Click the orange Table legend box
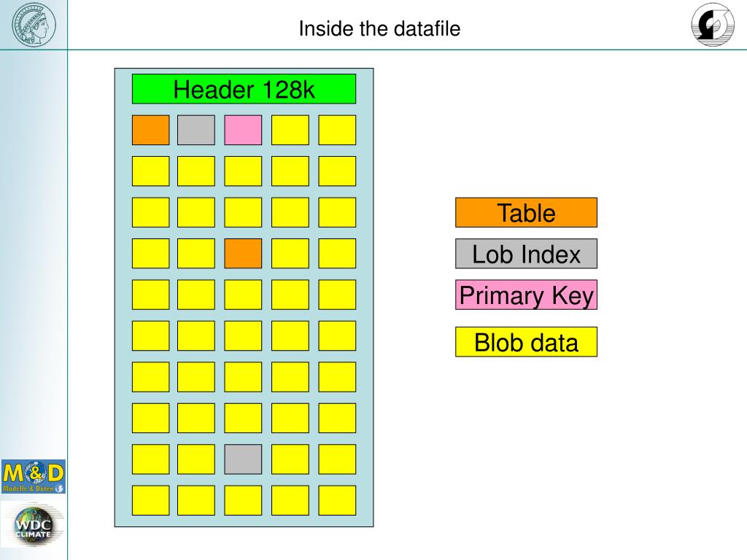Screen dimensions: 747x560 526,212
